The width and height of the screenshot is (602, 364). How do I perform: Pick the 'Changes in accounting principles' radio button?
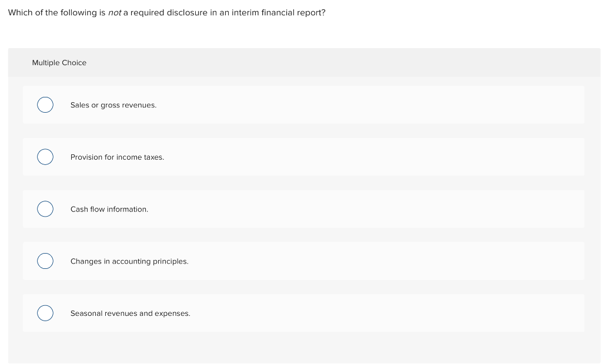45,261
